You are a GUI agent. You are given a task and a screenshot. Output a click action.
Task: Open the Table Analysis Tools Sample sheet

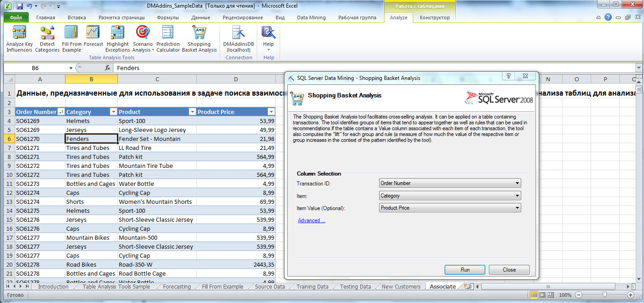(x=117, y=286)
